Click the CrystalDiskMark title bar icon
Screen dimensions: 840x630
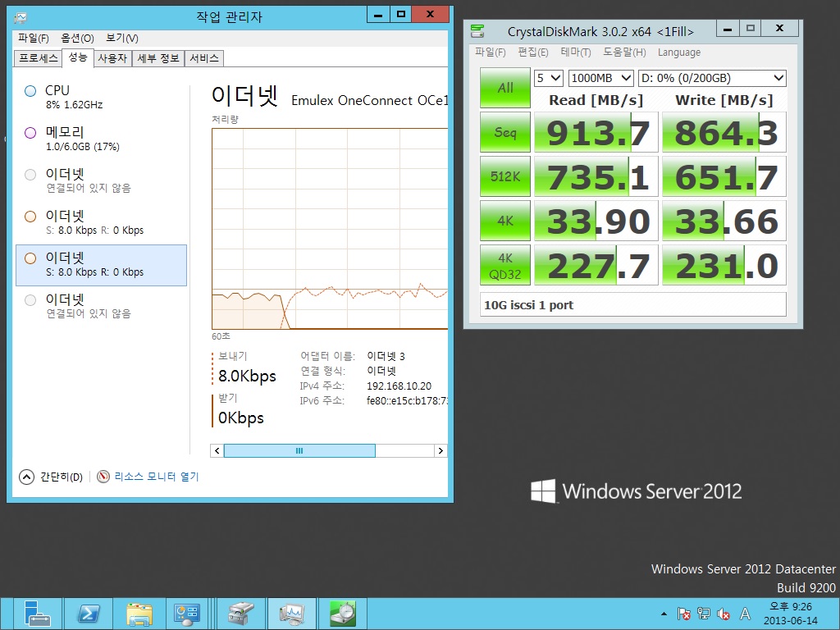[477, 31]
